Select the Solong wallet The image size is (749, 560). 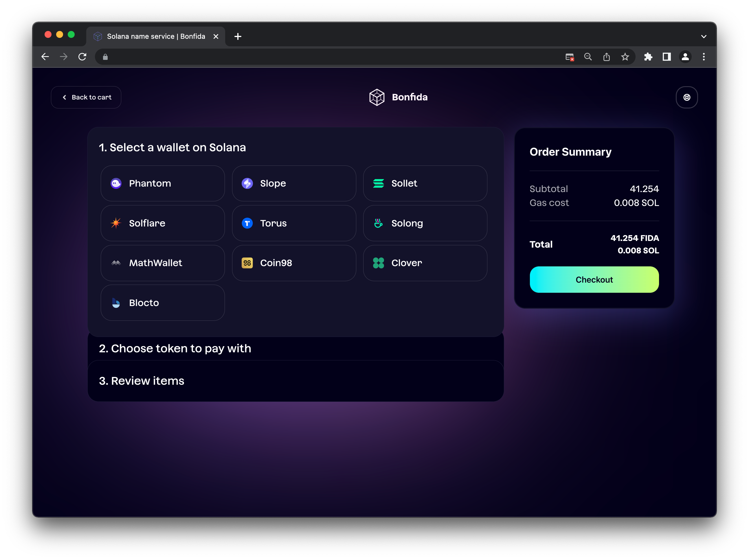pyautogui.click(x=425, y=223)
